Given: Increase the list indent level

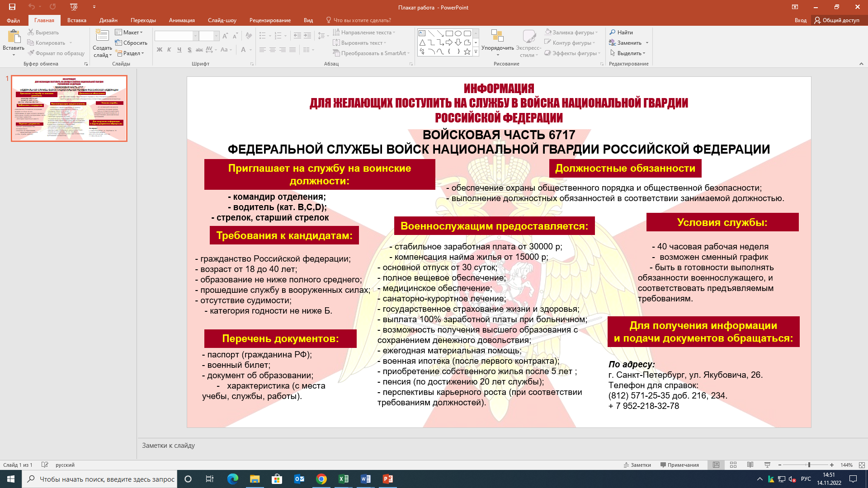Looking at the screenshot, I should 307,36.
